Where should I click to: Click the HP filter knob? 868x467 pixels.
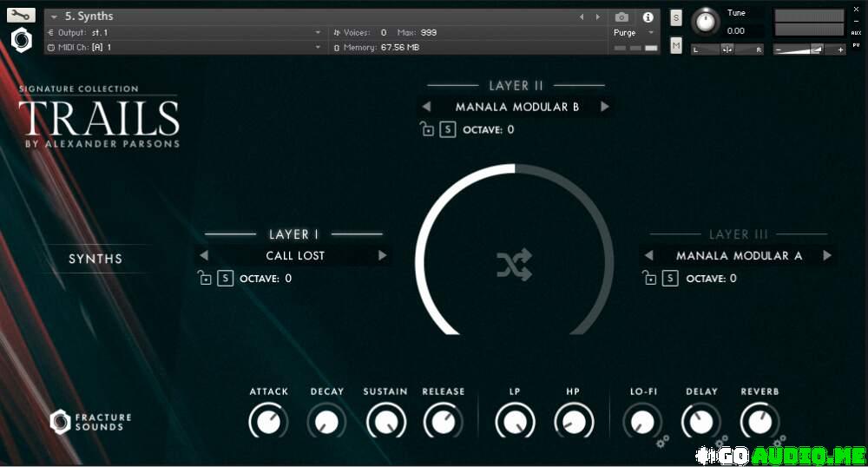(574, 422)
